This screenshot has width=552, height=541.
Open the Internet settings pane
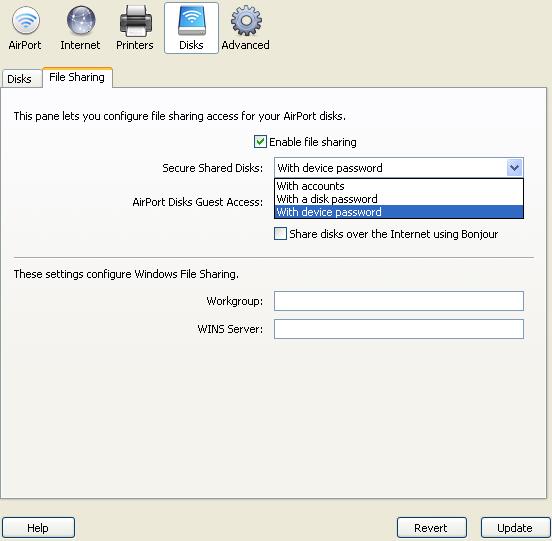(80, 28)
